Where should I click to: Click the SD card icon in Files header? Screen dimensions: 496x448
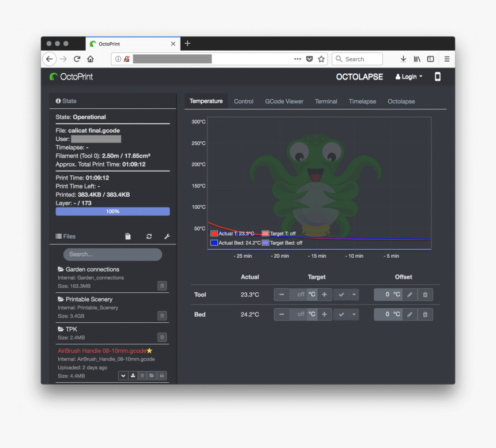click(128, 236)
